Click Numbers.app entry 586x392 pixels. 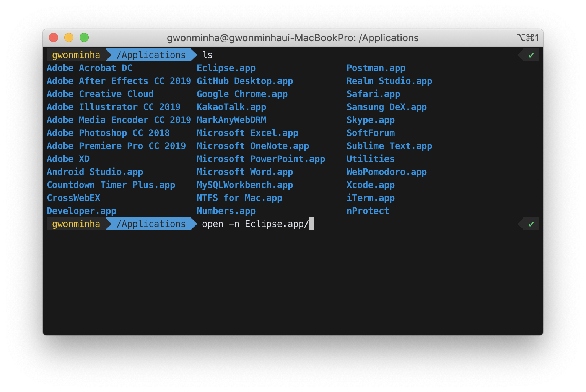(x=226, y=211)
